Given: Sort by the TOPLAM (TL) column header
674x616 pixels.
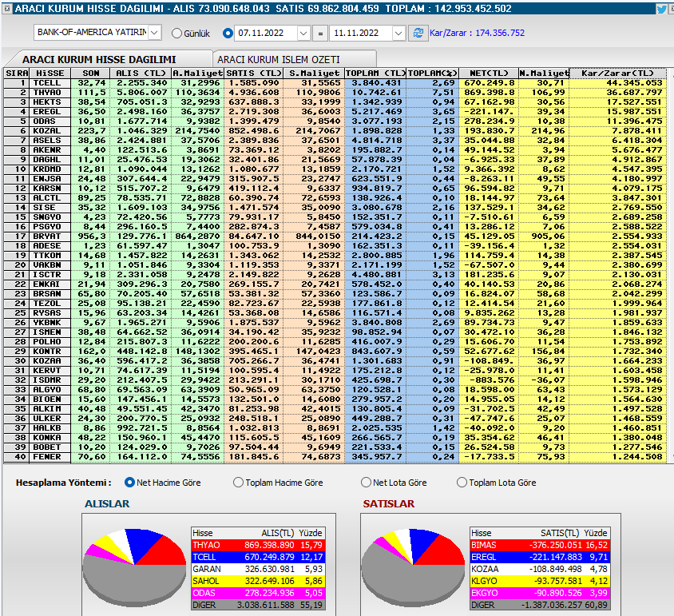Looking at the screenshot, I should (x=375, y=74).
